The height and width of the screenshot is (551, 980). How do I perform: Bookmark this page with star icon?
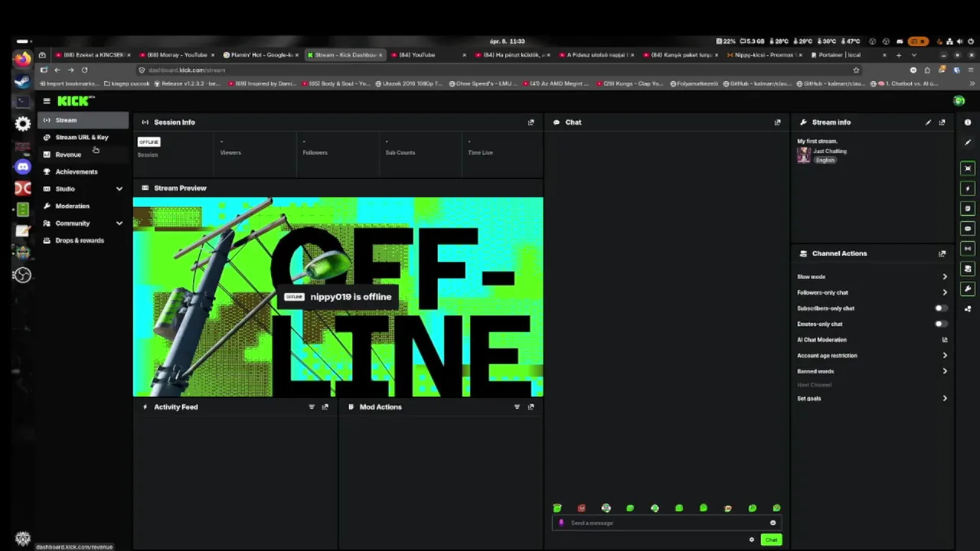tap(856, 70)
